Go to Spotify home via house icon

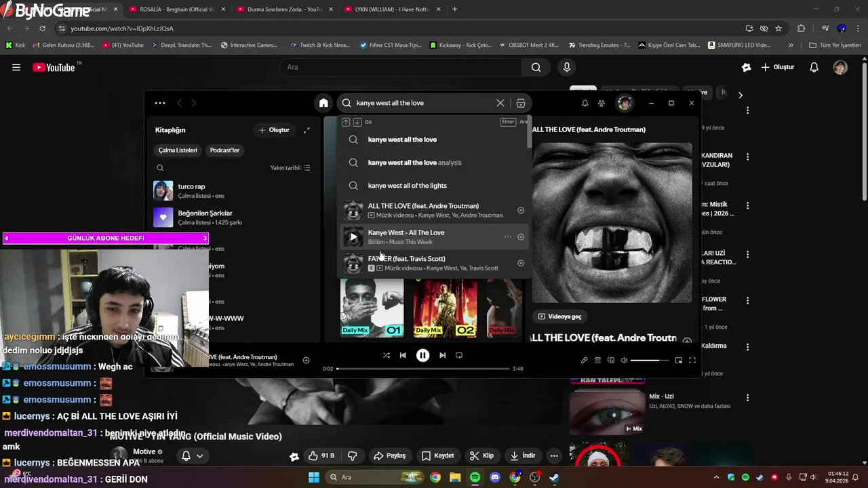point(323,103)
